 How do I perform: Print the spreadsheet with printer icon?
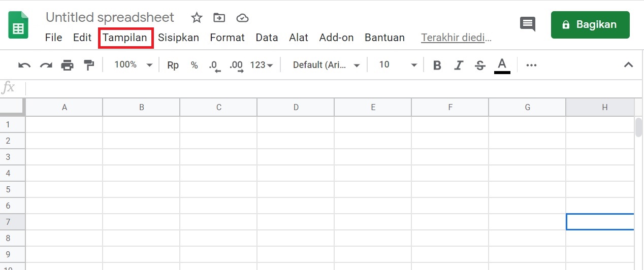pos(68,65)
